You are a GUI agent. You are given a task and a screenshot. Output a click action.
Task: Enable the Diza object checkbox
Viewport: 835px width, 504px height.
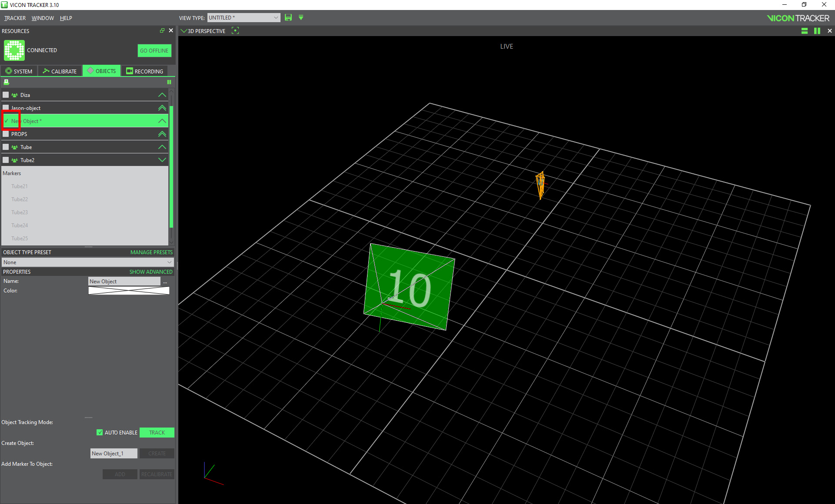6,95
